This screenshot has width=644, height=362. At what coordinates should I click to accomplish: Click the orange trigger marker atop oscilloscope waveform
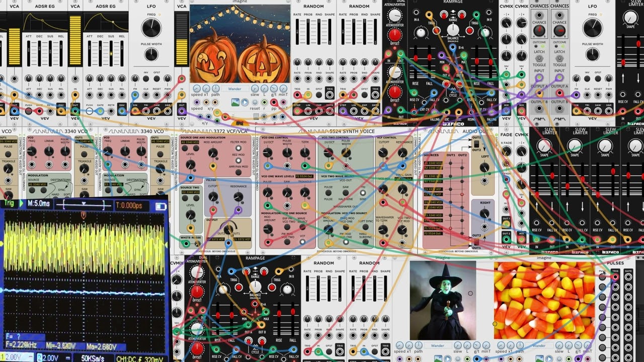pyautogui.click(x=83, y=215)
